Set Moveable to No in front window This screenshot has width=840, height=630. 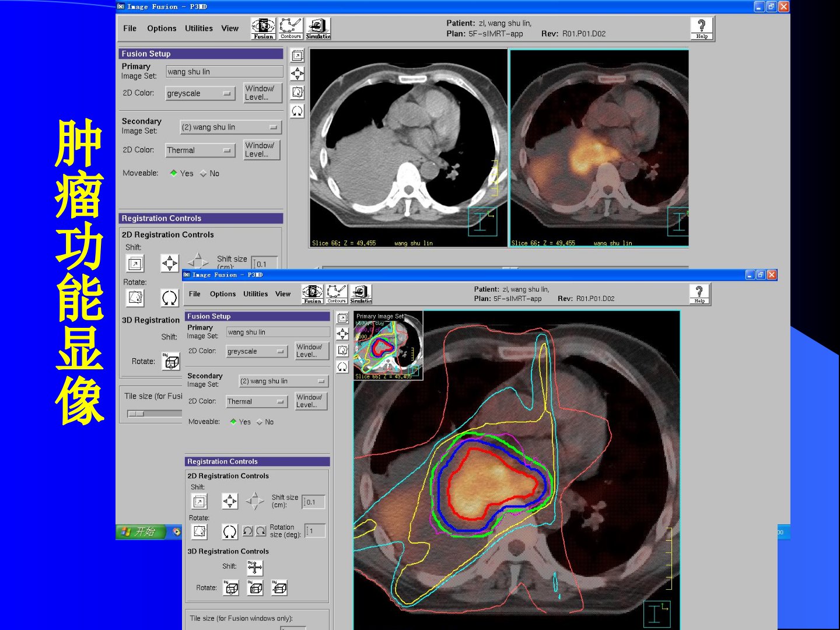[x=260, y=422]
